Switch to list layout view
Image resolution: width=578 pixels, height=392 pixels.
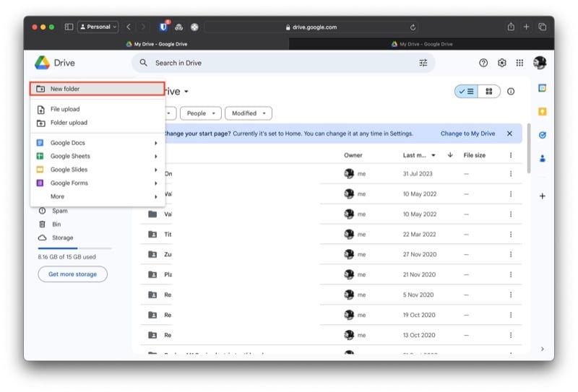click(466, 92)
